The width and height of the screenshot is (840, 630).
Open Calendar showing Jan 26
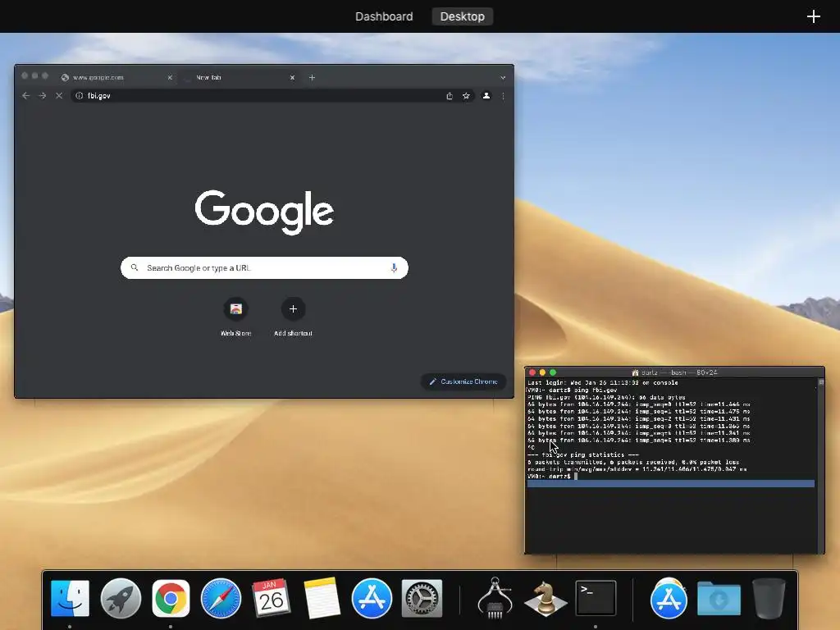click(x=271, y=598)
